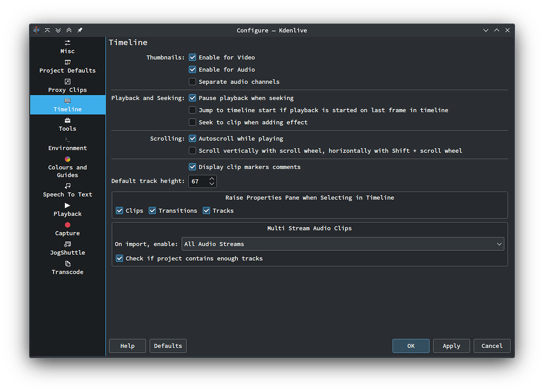Disable Pause playback when seeking
Screen dimensions: 544x392
coord(193,98)
